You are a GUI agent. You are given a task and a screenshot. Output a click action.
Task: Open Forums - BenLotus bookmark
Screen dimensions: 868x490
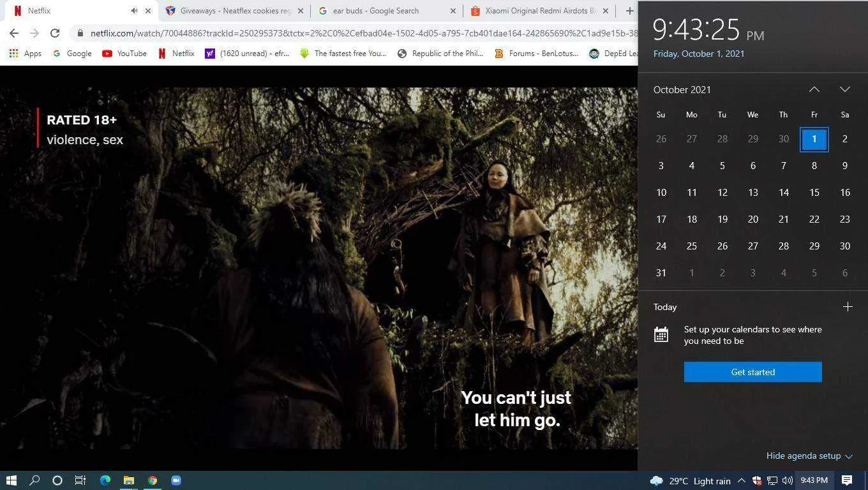click(537, 54)
